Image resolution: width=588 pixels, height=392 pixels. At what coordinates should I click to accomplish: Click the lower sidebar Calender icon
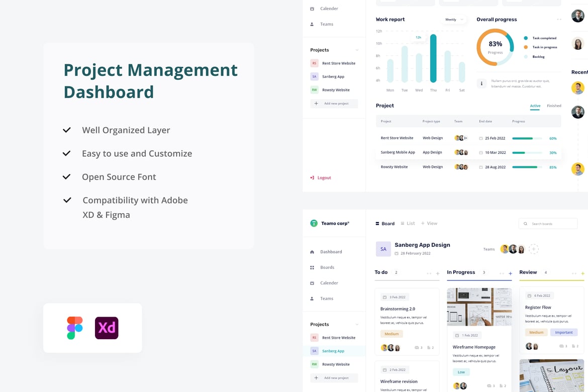[312, 283]
